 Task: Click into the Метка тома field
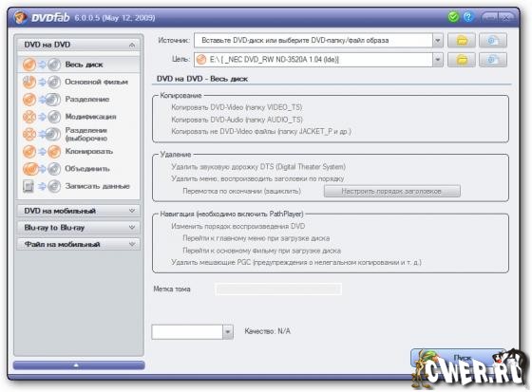(x=278, y=289)
